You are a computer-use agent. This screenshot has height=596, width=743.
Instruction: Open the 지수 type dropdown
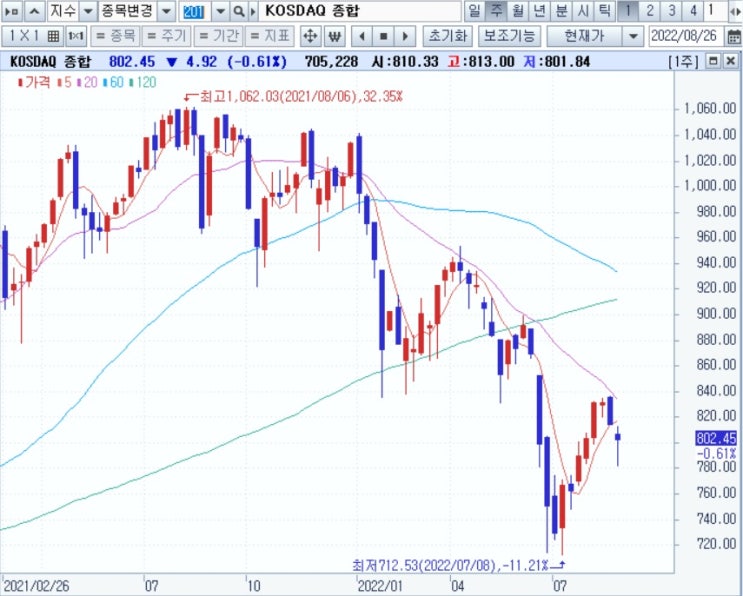(88, 11)
